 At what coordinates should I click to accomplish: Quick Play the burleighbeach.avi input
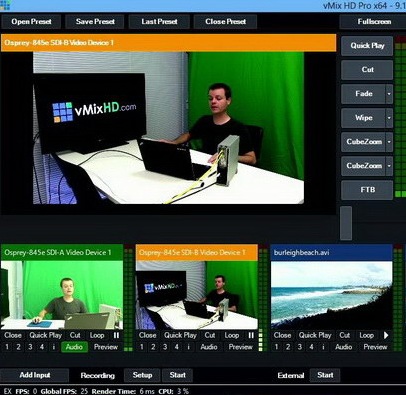[315, 335]
